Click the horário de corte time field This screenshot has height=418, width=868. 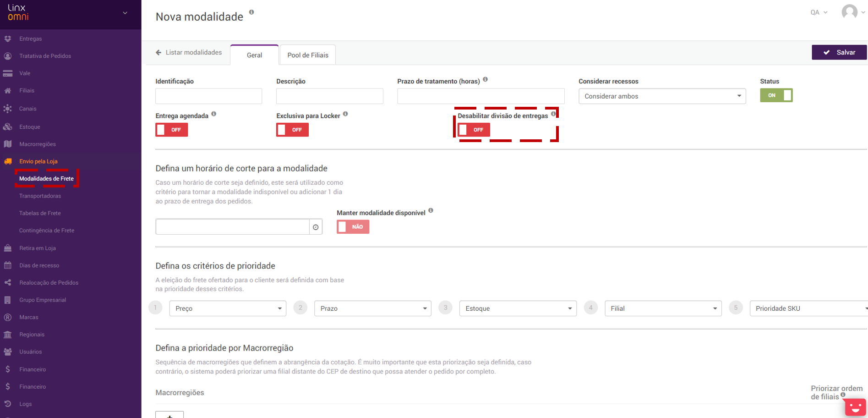(233, 227)
